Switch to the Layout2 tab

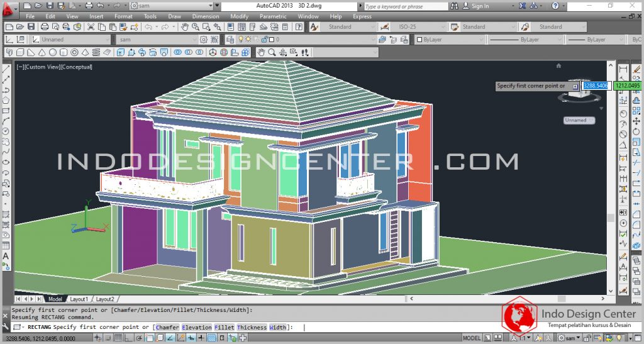click(x=105, y=299)
